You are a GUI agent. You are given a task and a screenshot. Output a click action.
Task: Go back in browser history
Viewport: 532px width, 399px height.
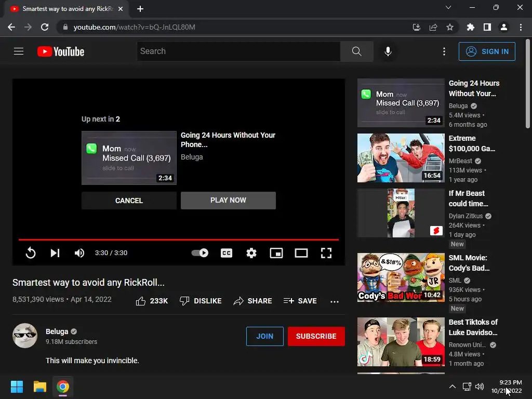click(x=11, y=27)
